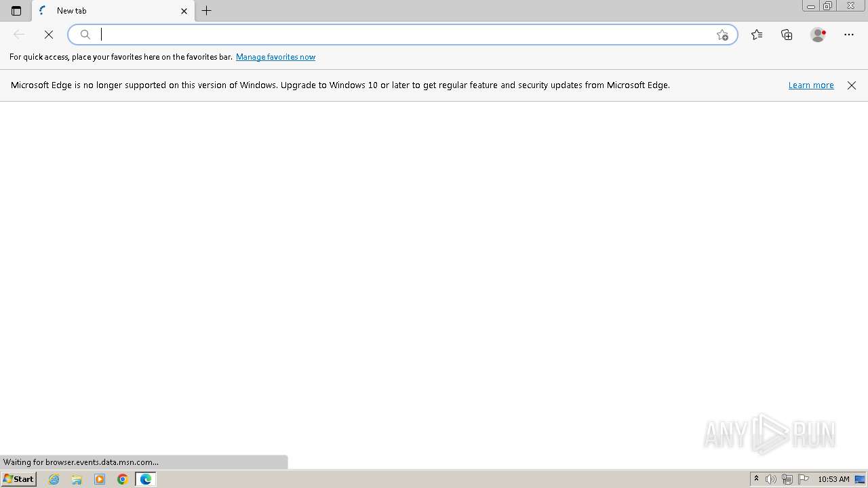Image resolution: width=868 pixels, height=488 pixels.
Task: Launch Google Chrome from taskbar
Action: (x=123, y=479)
